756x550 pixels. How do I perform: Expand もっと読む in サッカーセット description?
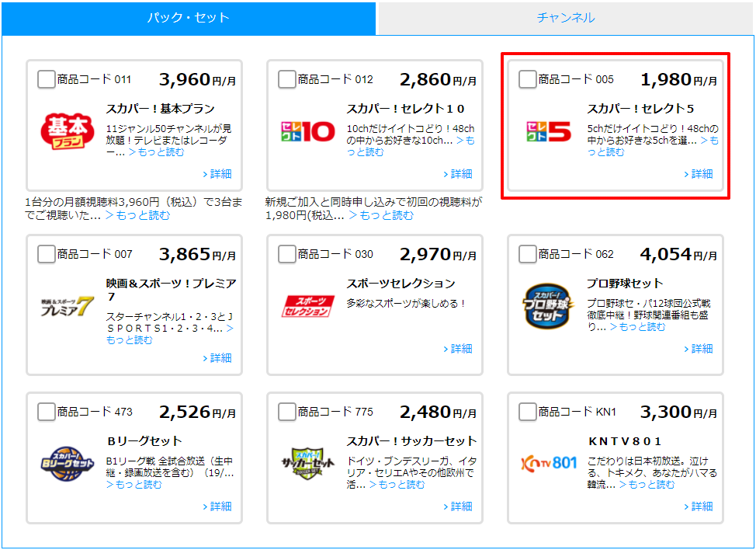coord(397,485)
